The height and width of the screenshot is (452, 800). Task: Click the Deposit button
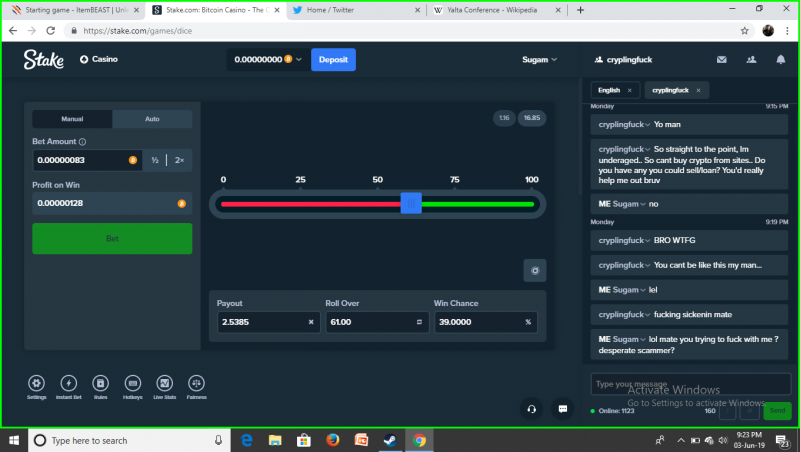click(333, 60)
